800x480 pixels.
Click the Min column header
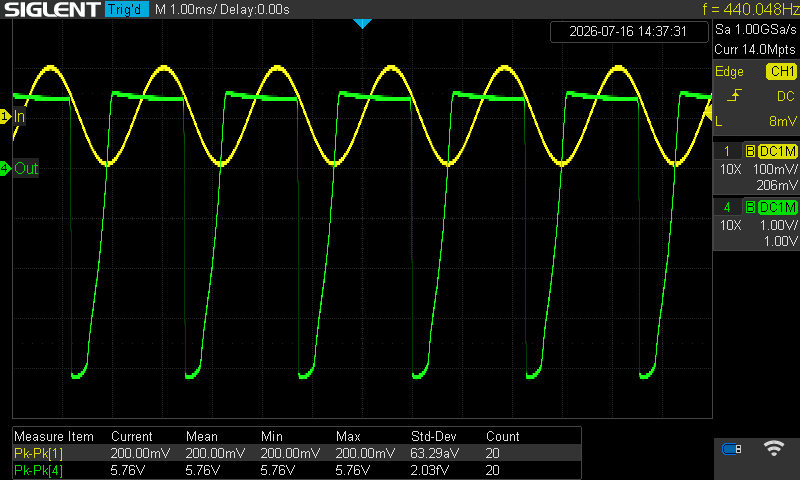(271, 437)
